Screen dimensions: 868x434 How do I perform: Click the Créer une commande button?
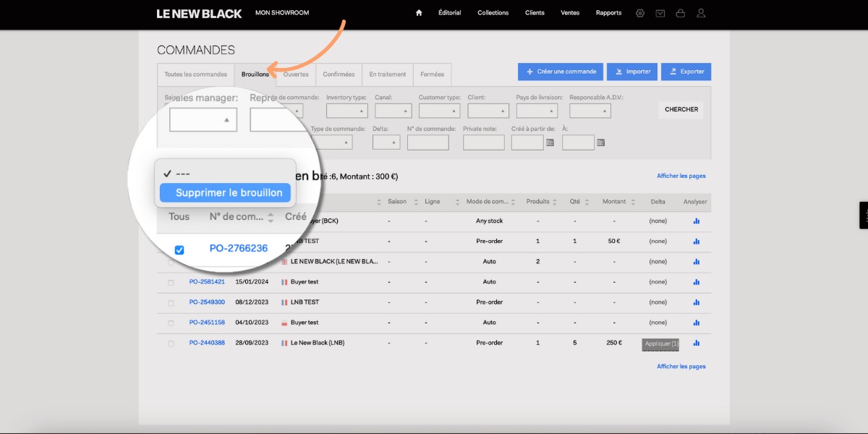click(x=561, y=72)
